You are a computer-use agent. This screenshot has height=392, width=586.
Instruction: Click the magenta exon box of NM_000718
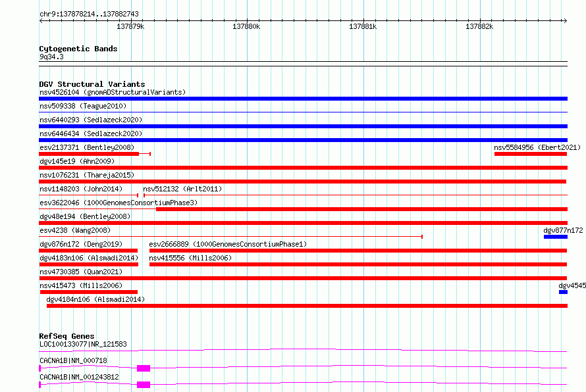pos(144,368)
